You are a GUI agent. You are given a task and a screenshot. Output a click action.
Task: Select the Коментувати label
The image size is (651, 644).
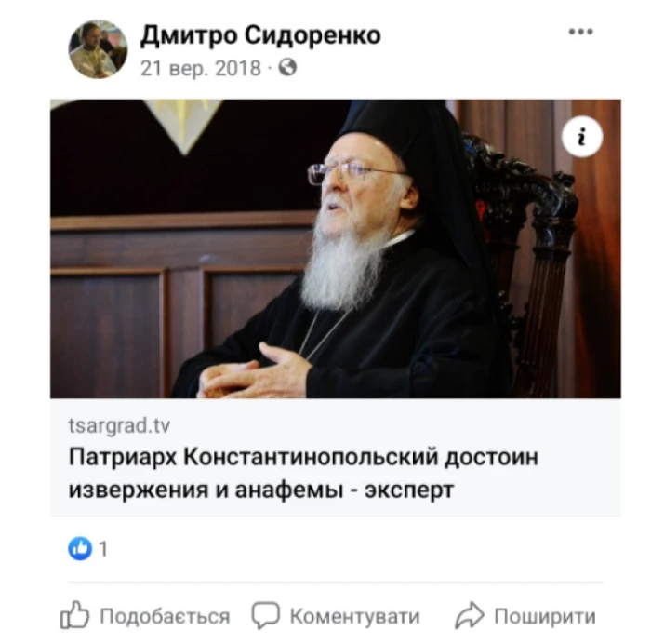click(355, 616)
